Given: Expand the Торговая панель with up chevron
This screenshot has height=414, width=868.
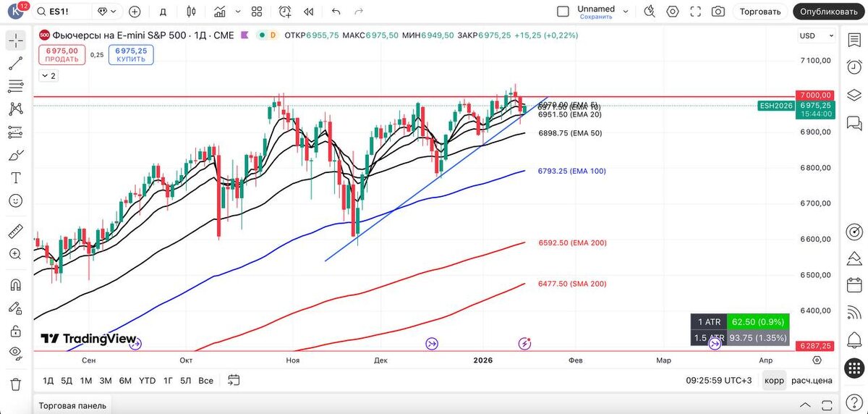Looking at the screenshot, I should click(805, 405).
